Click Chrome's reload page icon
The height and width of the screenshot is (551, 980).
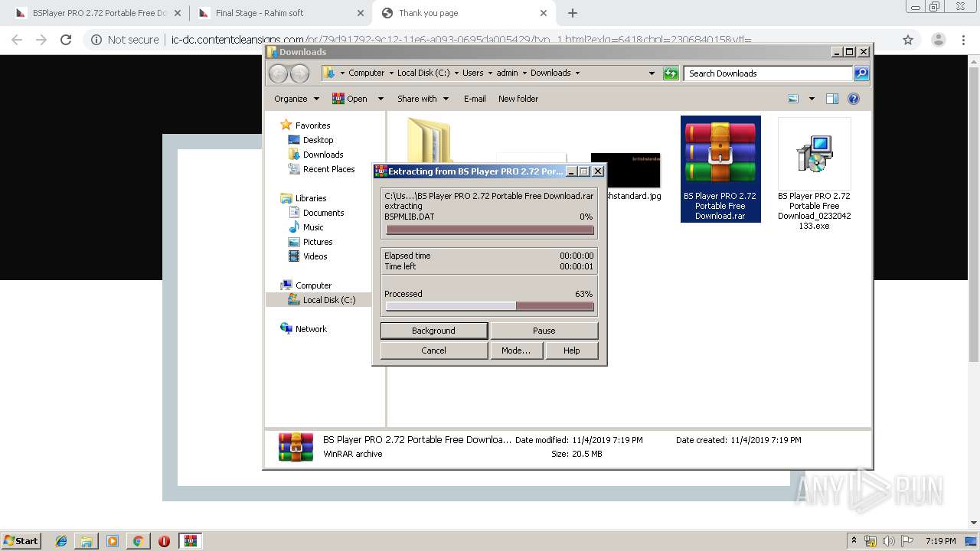coord(66,40)
